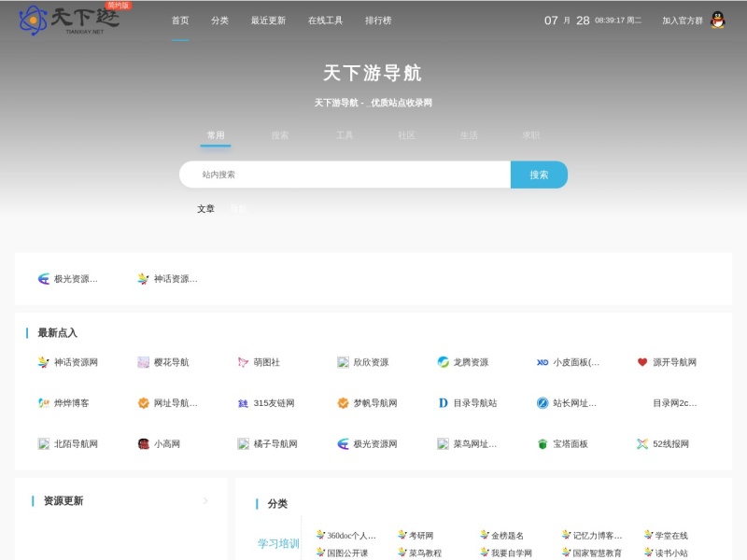Viewport: 747px width, 560px height.
Task: Open the 读书小站 link
Action: point(671,553)
